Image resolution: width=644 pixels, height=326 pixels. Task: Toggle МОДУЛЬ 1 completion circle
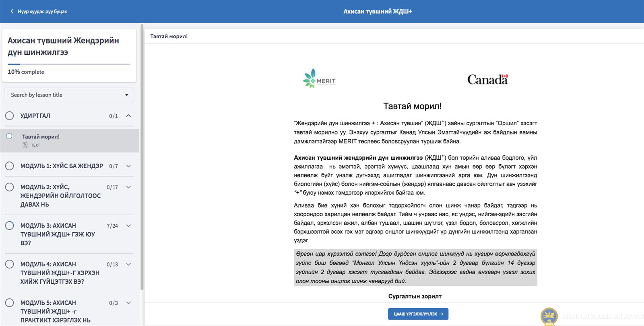[10, 166]
